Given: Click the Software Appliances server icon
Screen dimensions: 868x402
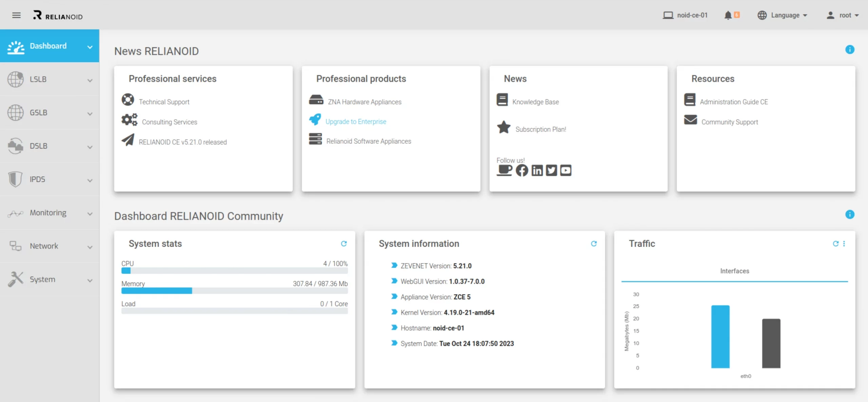Looking at the screenshot, I should coord(315,139).
